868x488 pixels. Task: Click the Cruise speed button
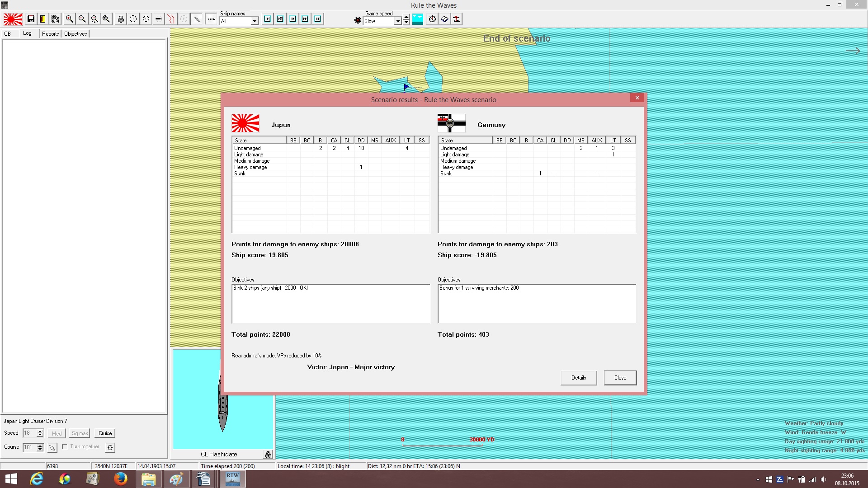pyautogui.click(x=105, y=433)
